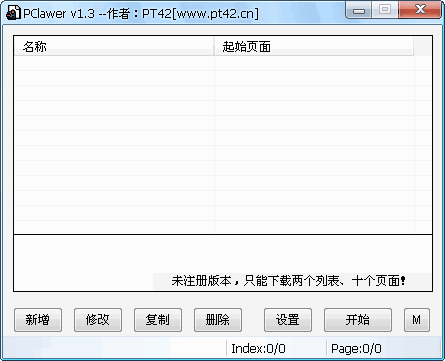Click the 删除 (Delete) button
445x361 pixels.
(218, 320)
